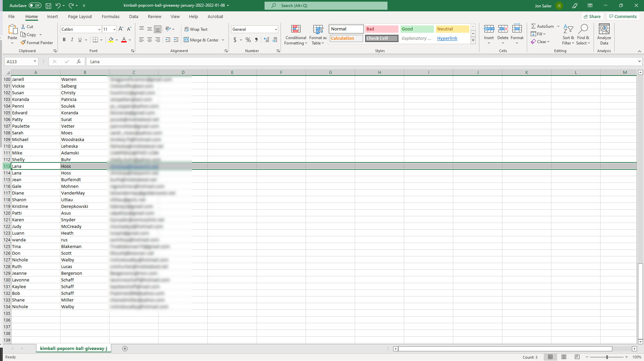This screenshot has width=644, height=361.
Task: Click the Borders icon
Action: [x=95, y=40]
